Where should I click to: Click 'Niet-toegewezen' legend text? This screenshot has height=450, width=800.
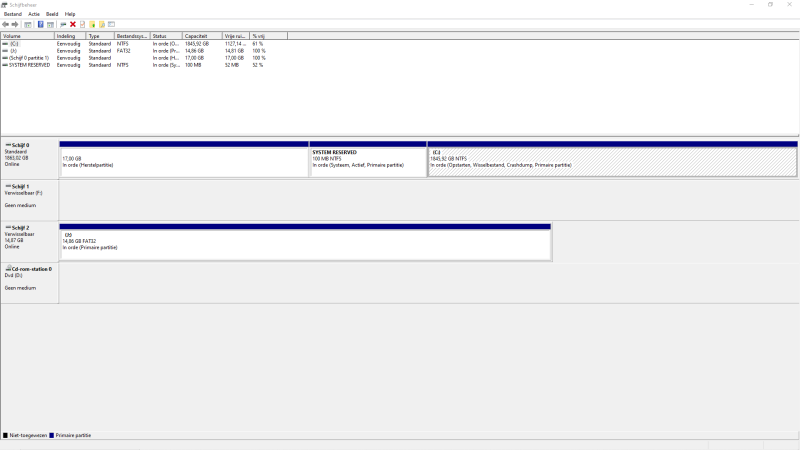(28, 435)
